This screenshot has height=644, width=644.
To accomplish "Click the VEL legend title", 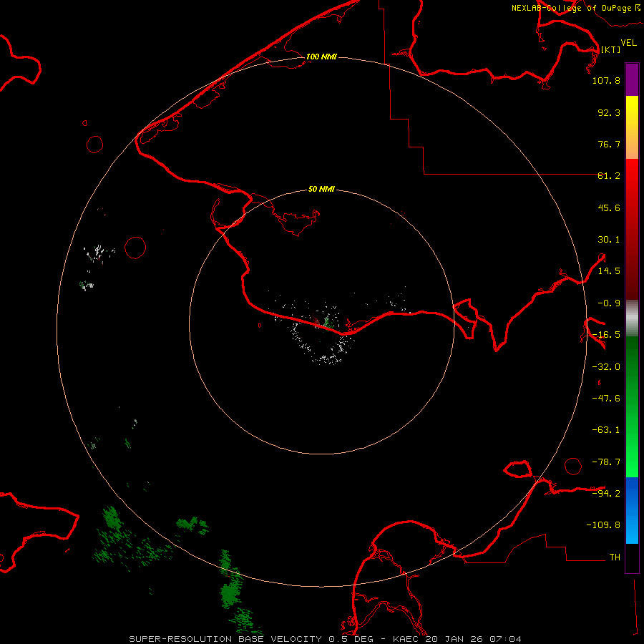I will point(628,43).
